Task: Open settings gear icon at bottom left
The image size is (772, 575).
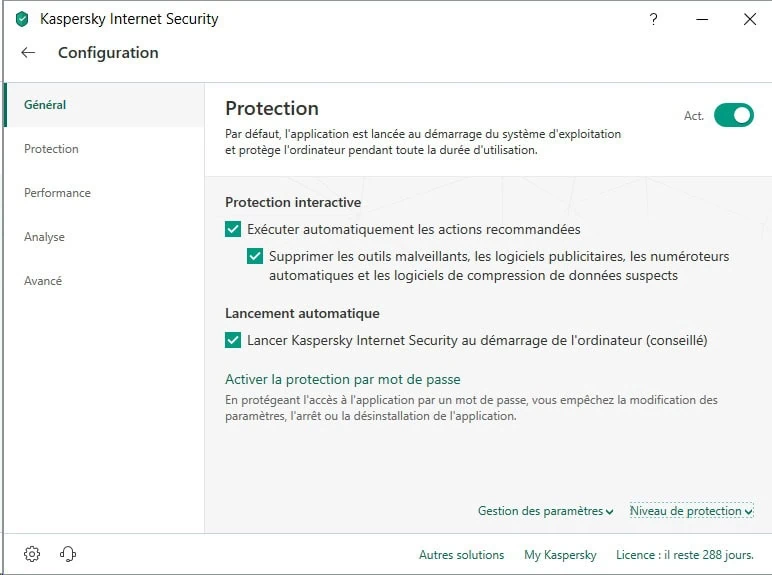Action: [x=32, y=554]
